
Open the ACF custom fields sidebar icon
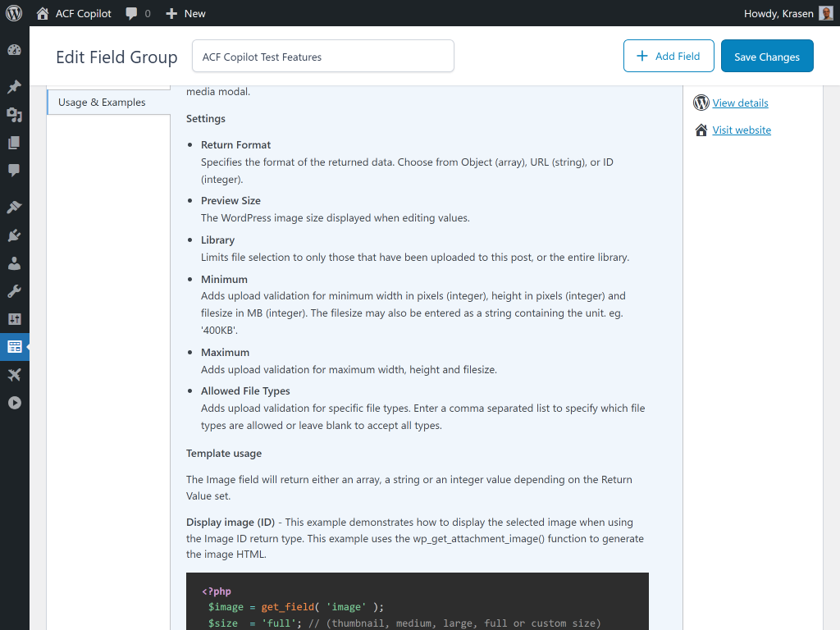[14, 347]
